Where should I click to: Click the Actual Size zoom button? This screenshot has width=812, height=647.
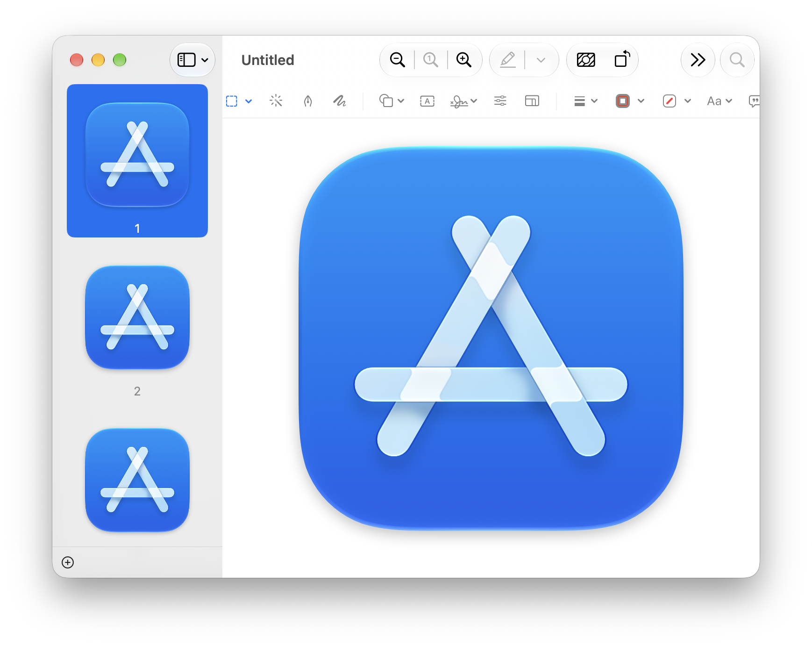[430, 60]
